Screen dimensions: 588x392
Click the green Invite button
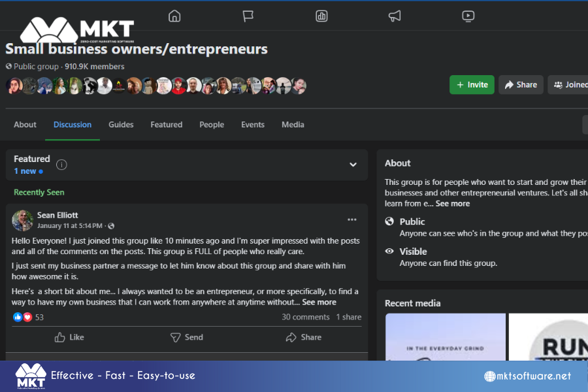(x=472, y=85)
